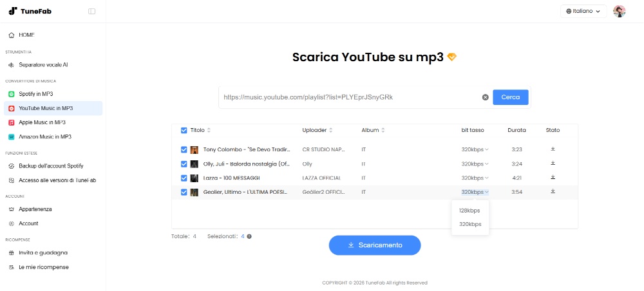Click the Tony Colombo album thumbnail
The image size is (644, 291).
click(x=194, y=150)
